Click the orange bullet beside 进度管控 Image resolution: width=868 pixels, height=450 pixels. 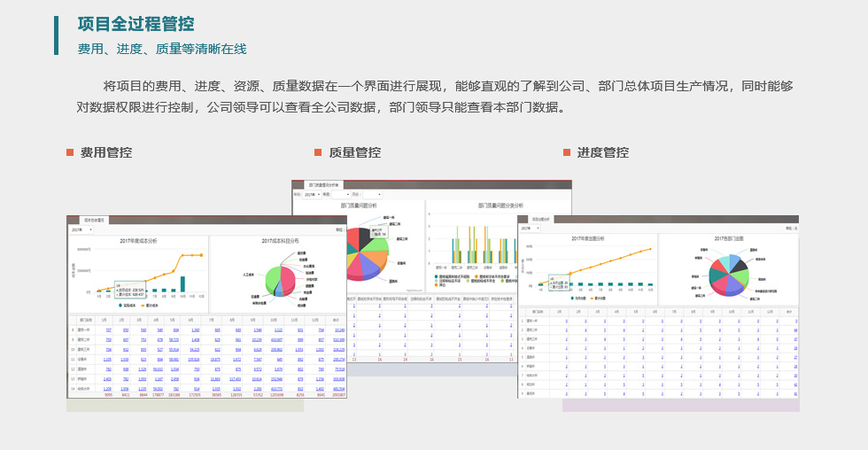click(x=567, y=152)
